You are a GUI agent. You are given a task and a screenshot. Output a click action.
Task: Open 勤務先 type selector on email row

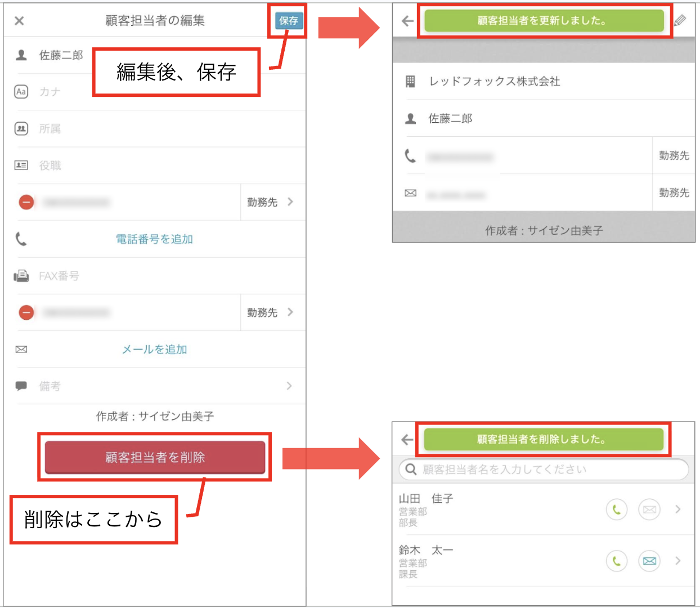(x=272, y=312)
